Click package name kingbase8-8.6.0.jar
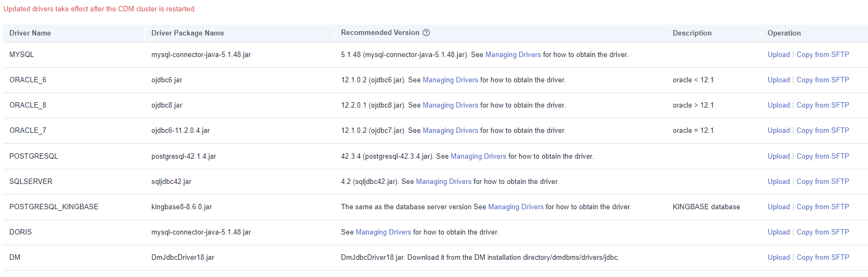Screen dimensions: 868x277 [x=182, y=207]
